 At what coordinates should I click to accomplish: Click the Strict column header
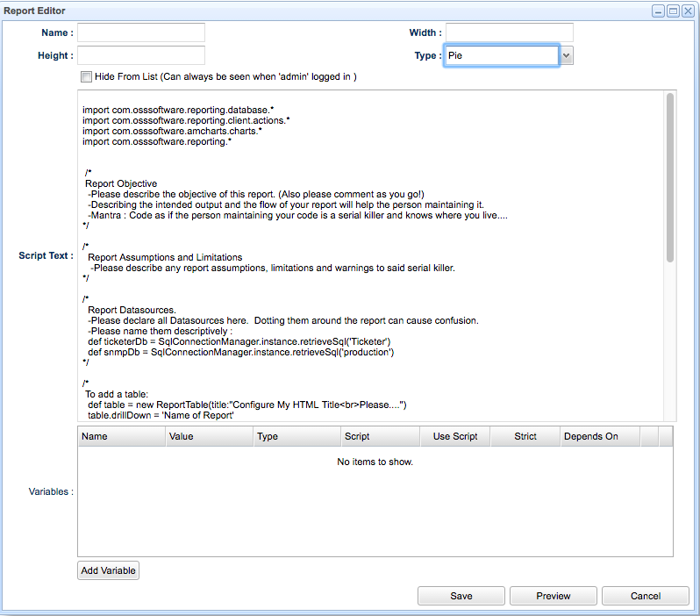pyautogui.click(x=525, y=436)
